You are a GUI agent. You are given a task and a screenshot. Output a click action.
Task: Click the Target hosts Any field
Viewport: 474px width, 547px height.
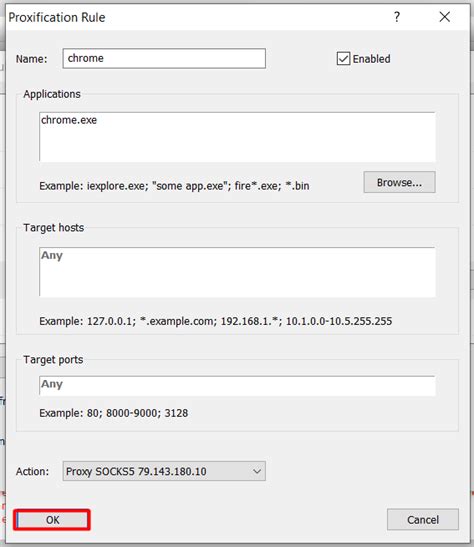(237, 272)
